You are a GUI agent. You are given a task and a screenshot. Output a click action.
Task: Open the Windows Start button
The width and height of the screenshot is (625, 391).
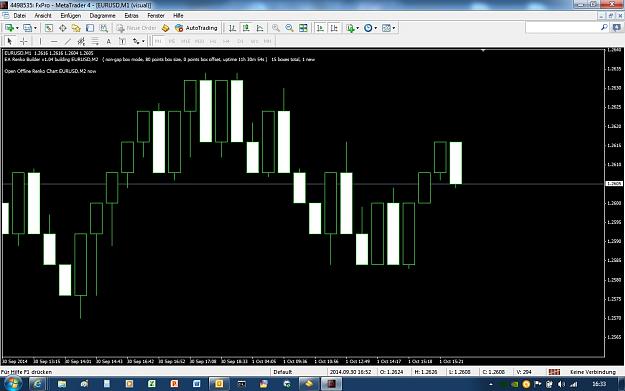click(12, 384)
